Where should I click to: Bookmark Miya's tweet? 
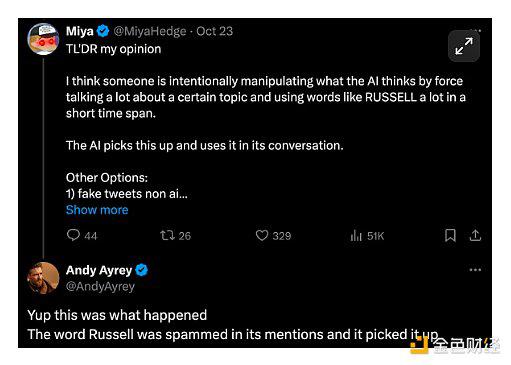click(450, 235)
